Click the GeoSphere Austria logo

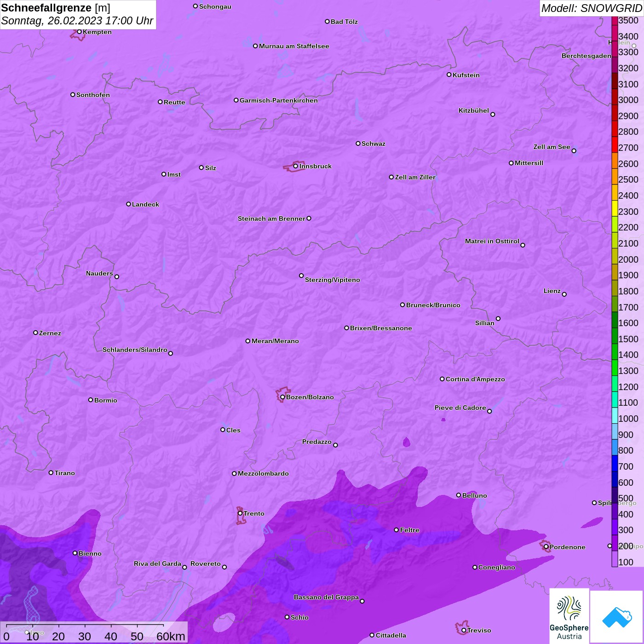[569, 615]
